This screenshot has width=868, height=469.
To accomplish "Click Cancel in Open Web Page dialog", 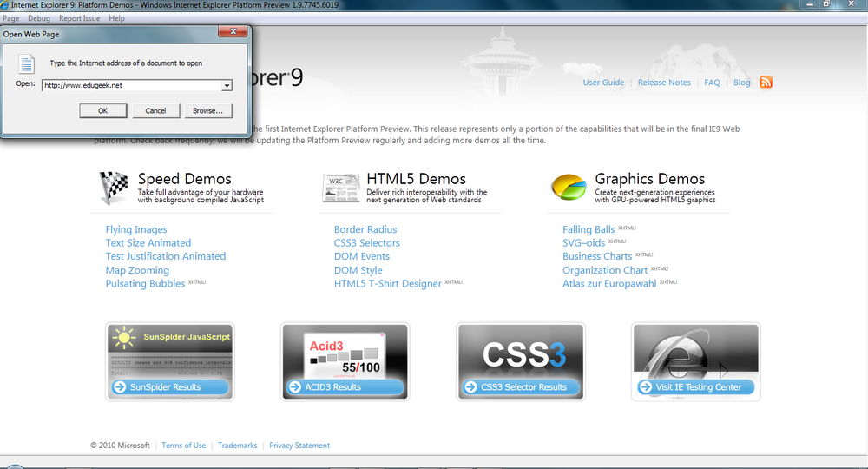I will point(155,111).
